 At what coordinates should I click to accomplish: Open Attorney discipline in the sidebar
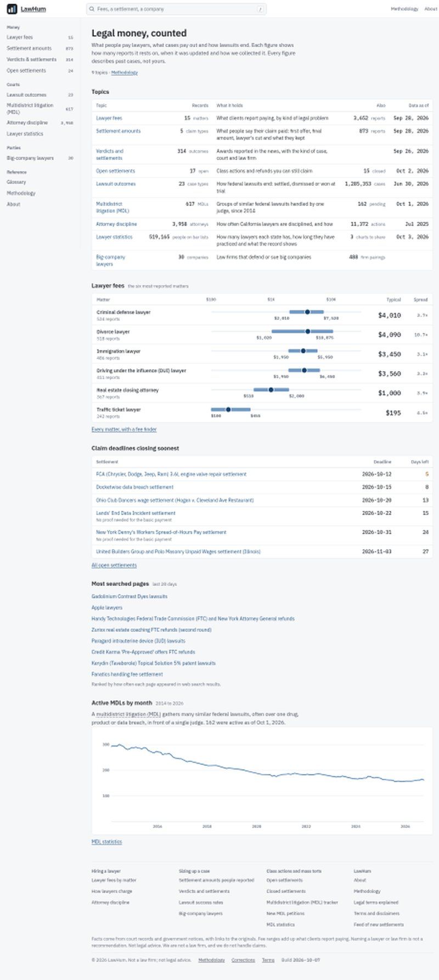(x=27, y=123)
